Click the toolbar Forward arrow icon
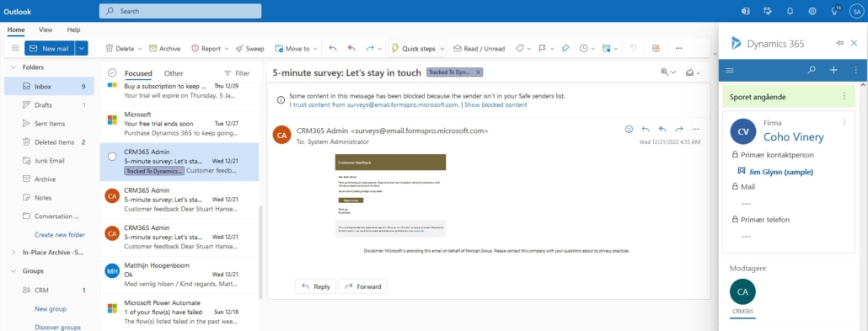The height and width of the screenshot is (331, 868). (370, 48)
